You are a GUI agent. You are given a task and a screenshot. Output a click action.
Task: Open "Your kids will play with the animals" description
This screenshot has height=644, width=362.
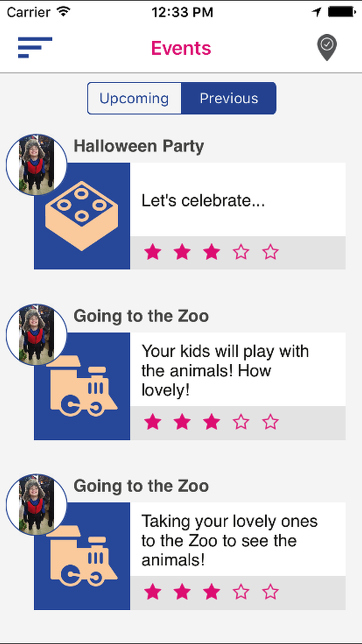click(x=224, y=371)
